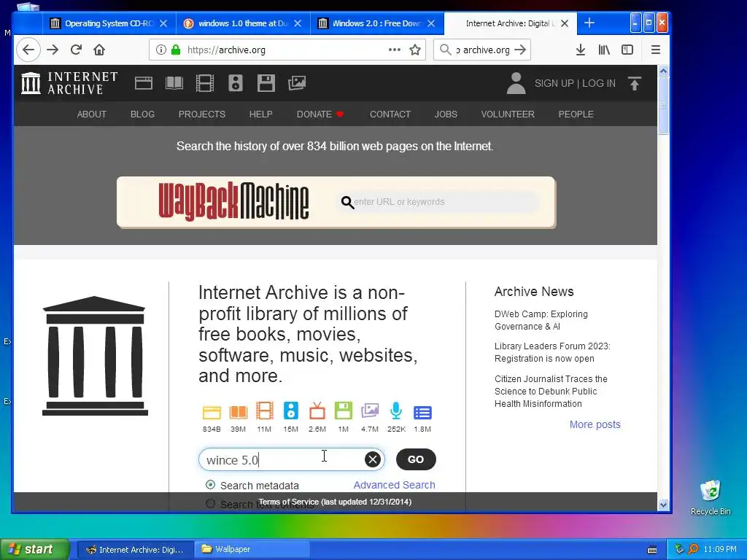The height and width of the screenshot is (560, 747).
Task: Open the Firefox hamburger menu
Action: point(656,50)
